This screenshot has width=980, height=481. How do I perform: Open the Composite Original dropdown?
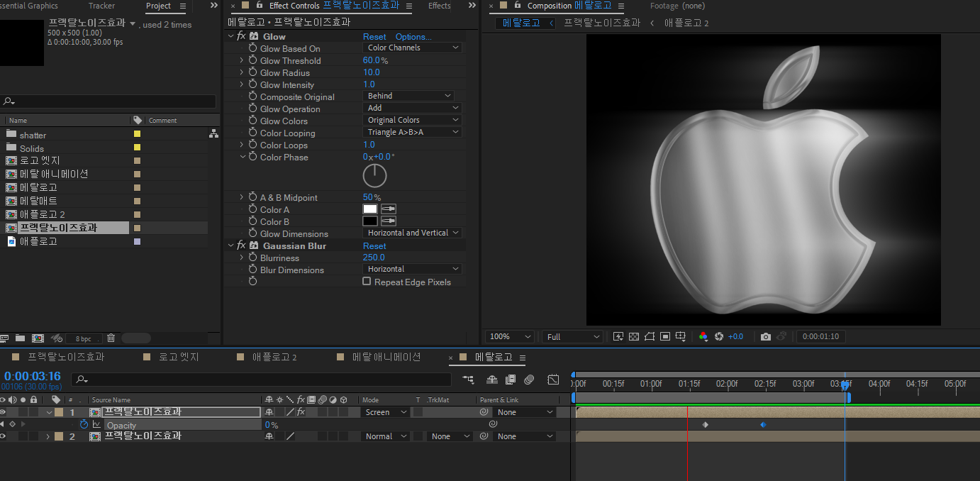point(408,96)
